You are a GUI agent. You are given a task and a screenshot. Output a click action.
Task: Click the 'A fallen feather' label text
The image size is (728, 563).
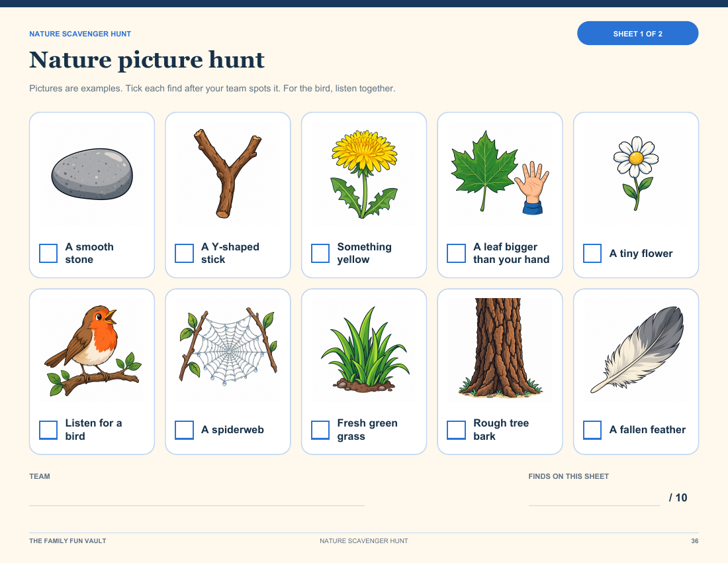click(x=647, y=430)
